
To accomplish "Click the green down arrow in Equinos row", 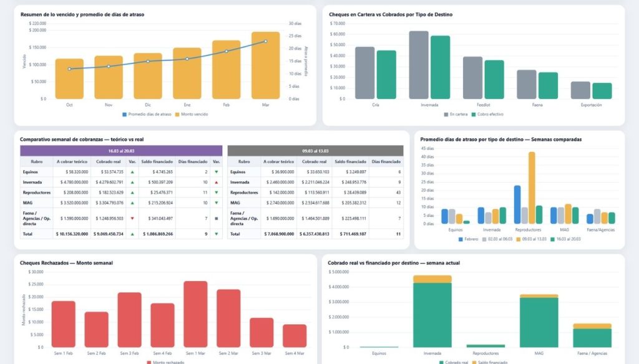I will pyautogui.click(x=216, y=171).
